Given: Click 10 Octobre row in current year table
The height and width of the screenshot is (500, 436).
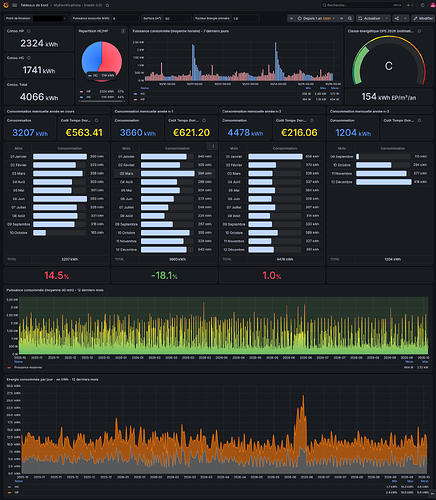Looking at the screenshot, I should pyautogui.click(x=57, y=233).
